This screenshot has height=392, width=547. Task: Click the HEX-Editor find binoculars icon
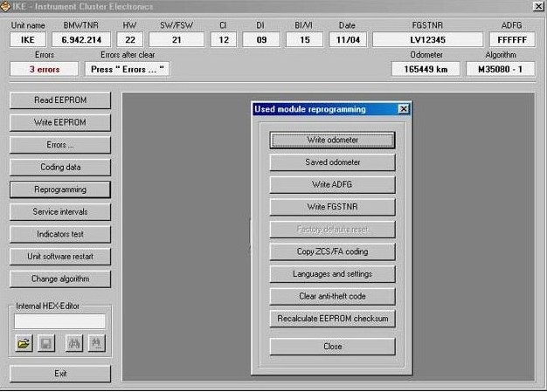[74, 344]
